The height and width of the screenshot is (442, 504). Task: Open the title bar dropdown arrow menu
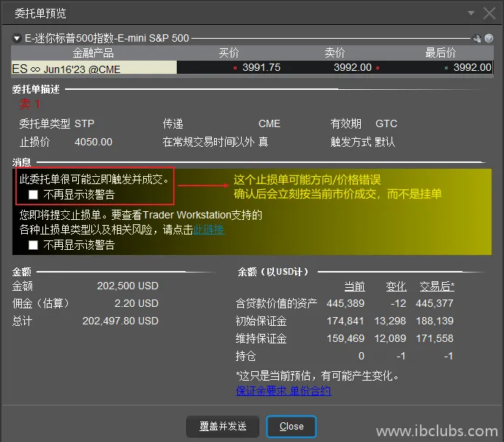pyautogui.click(x=471, y=13)
